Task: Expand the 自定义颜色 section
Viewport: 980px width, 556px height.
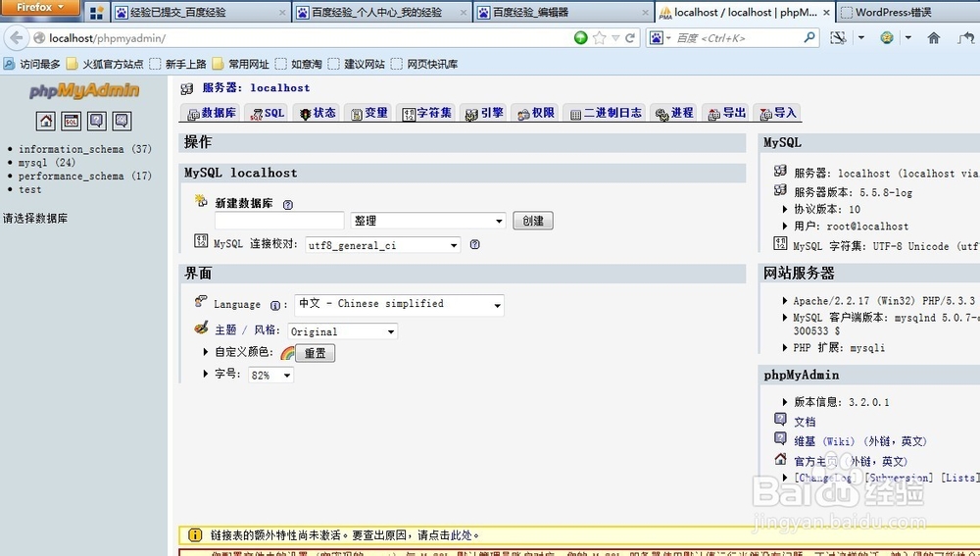Action: coord(206,352)
